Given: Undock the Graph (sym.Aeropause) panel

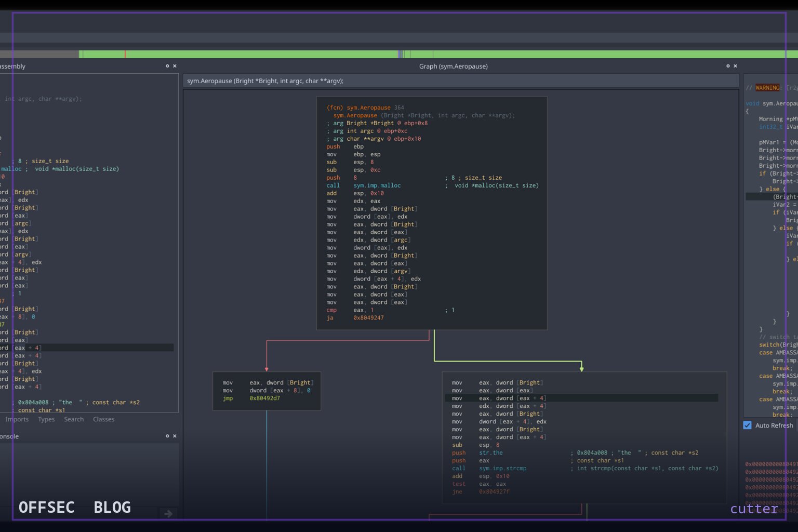Looking at the screenshot, I should click(728, 66).
